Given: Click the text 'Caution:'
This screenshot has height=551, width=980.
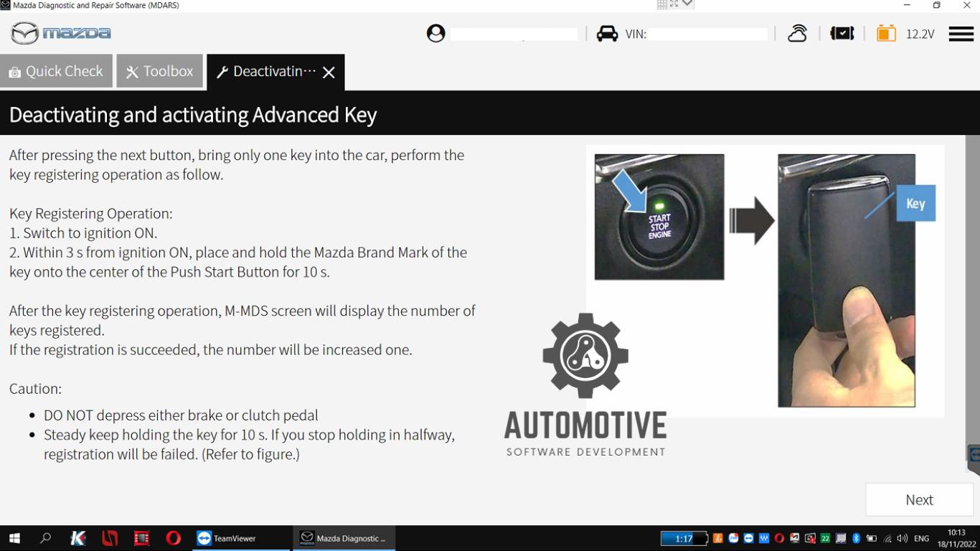Looking at the screenshot, I should pos(35,389).
